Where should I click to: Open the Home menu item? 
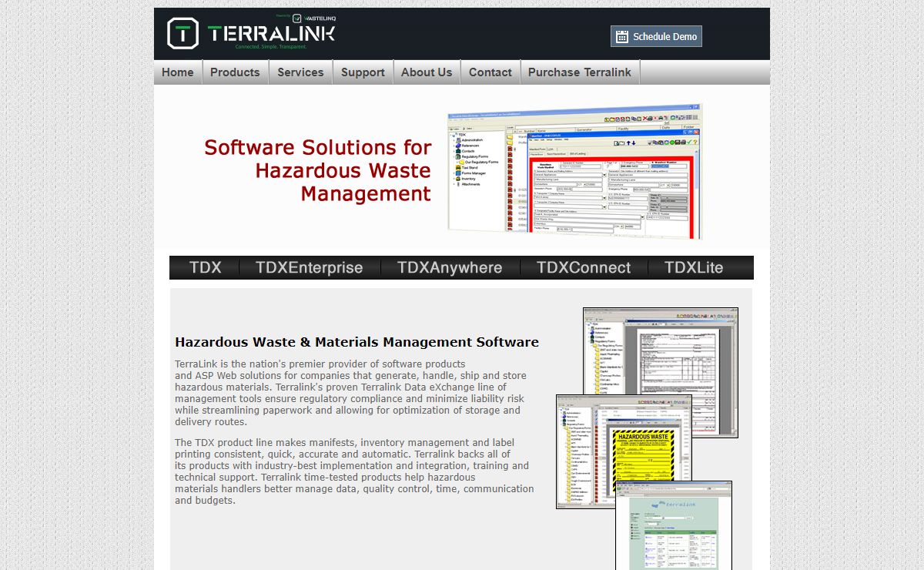coord(178,72)
